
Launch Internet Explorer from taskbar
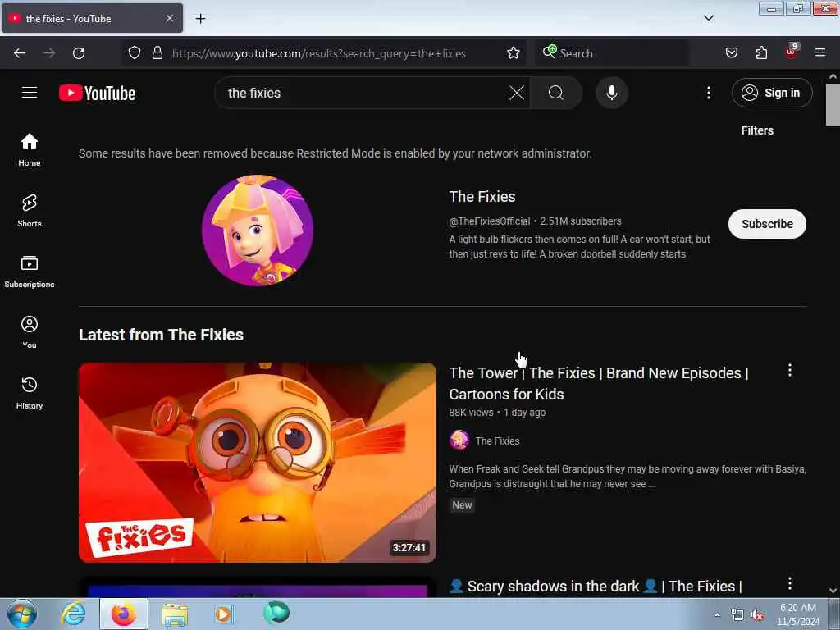pyautogui.click(x=73, y=614)
